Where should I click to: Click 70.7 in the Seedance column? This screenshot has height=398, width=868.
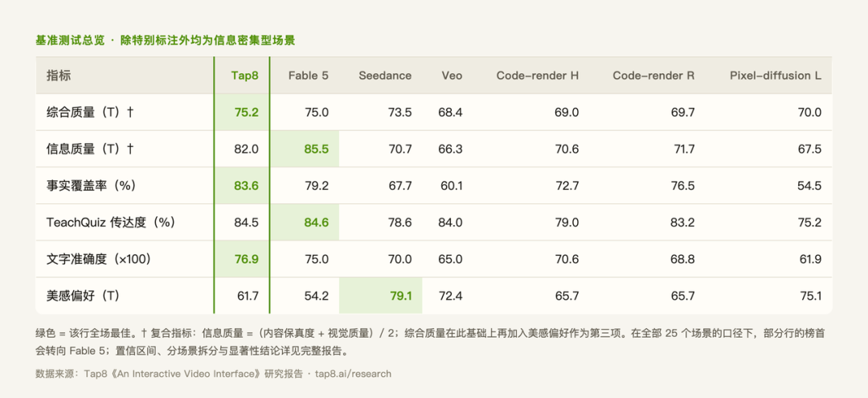pos(400,149)
